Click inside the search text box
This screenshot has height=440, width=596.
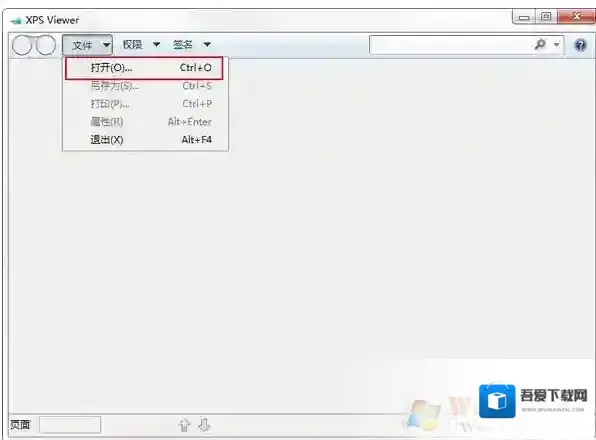click(450, 45)
